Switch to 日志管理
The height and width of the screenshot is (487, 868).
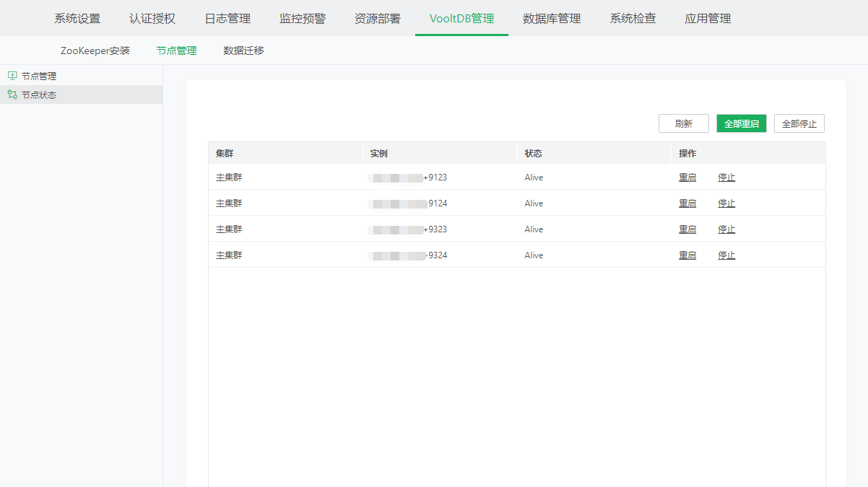[x=226, y=18]
